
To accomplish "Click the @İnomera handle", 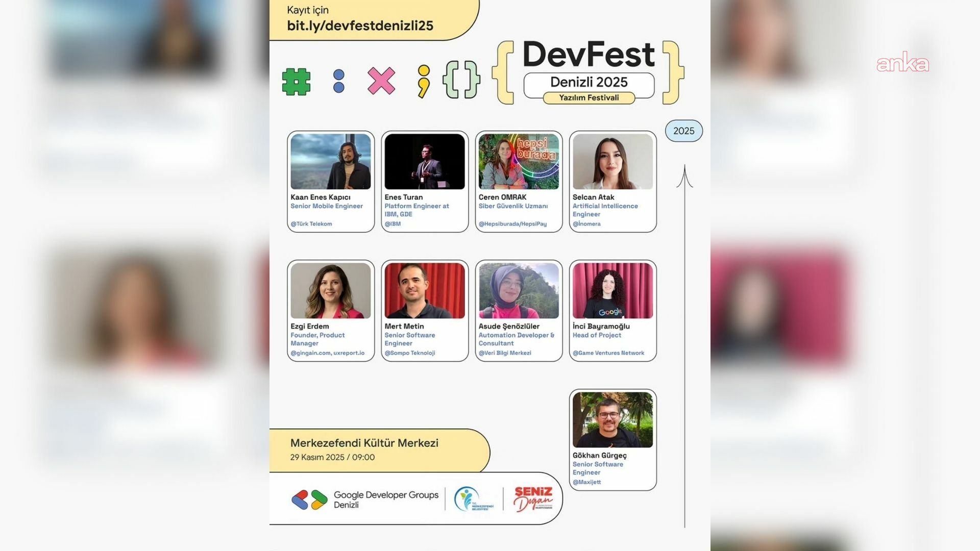I will (x=586, y=224).
